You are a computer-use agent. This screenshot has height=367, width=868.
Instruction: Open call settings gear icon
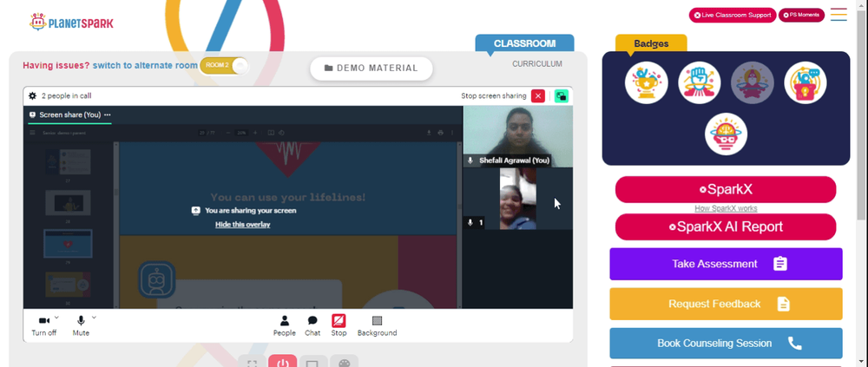coord(33,95)
